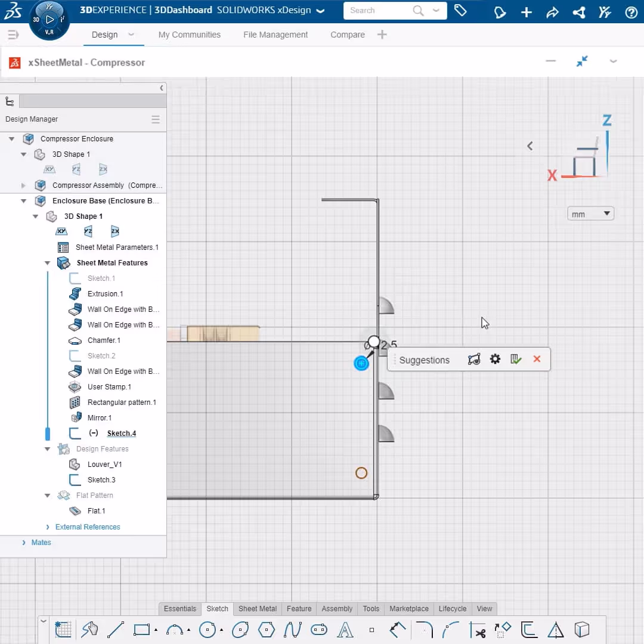
Task: Add a new dashboard tab with plus
Action: [x=382, y=35]
